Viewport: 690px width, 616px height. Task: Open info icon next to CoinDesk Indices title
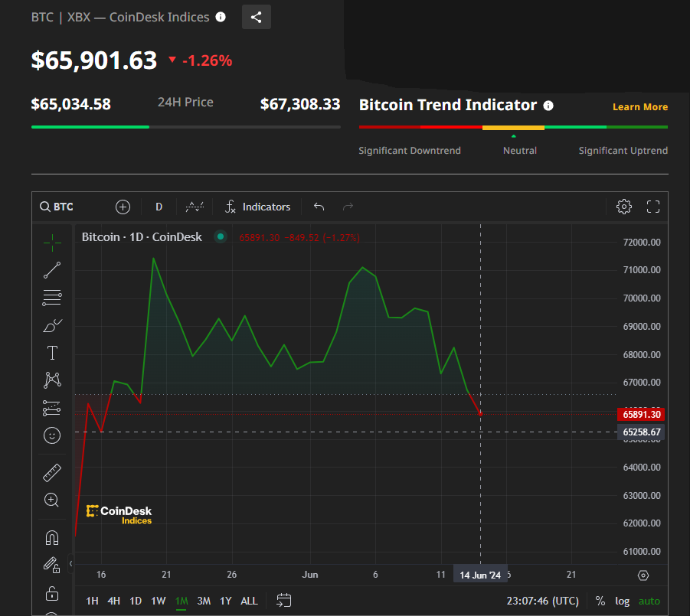[221, 17]
